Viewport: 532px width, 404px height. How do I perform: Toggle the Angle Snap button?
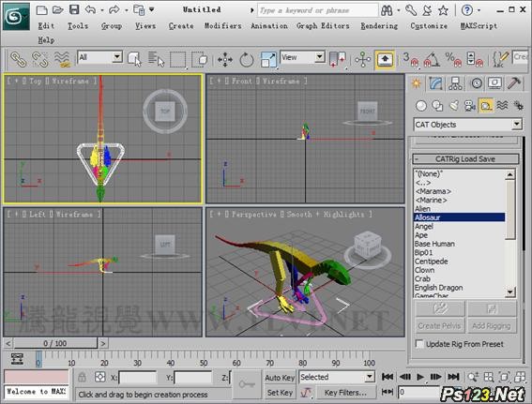(432, 60)
